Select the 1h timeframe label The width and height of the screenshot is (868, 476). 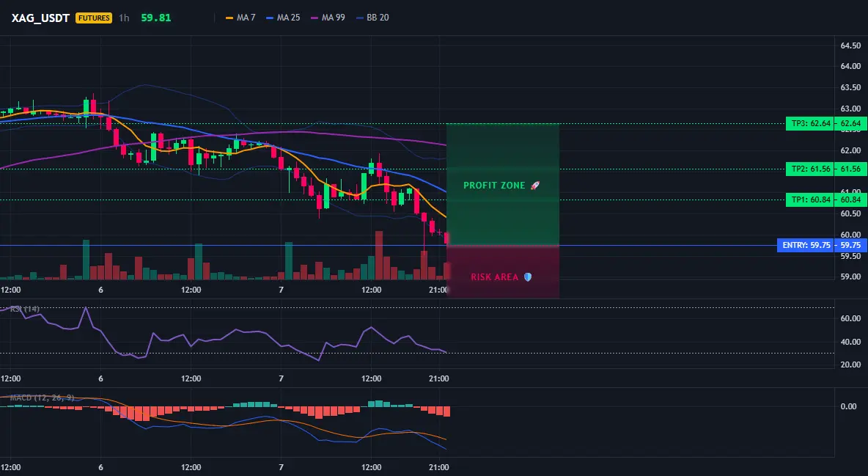tap(124, 18)
